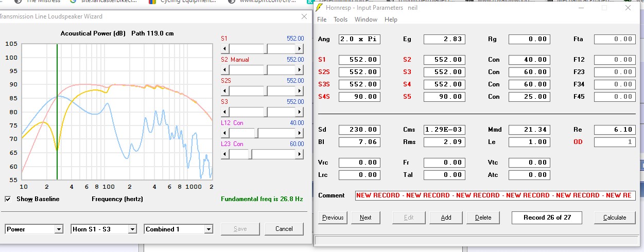Click the Comment field NEW RECORD

[495, 195]
